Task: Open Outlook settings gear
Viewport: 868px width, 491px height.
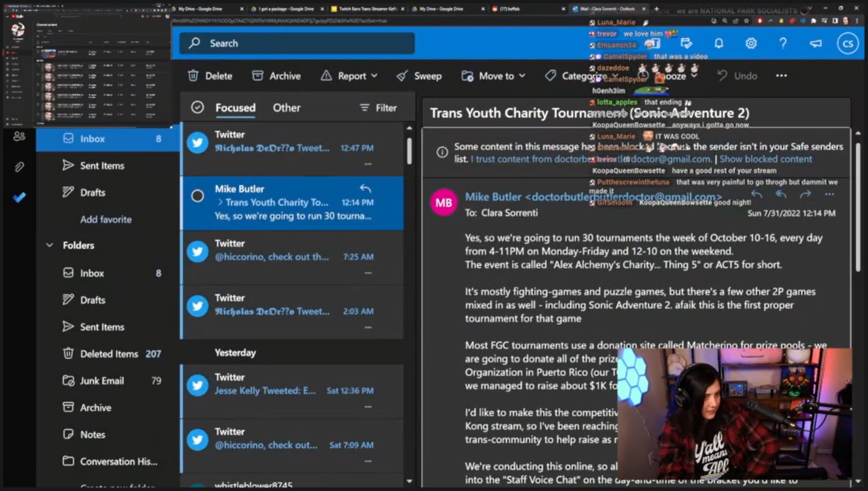Action: tap(751, 43)
